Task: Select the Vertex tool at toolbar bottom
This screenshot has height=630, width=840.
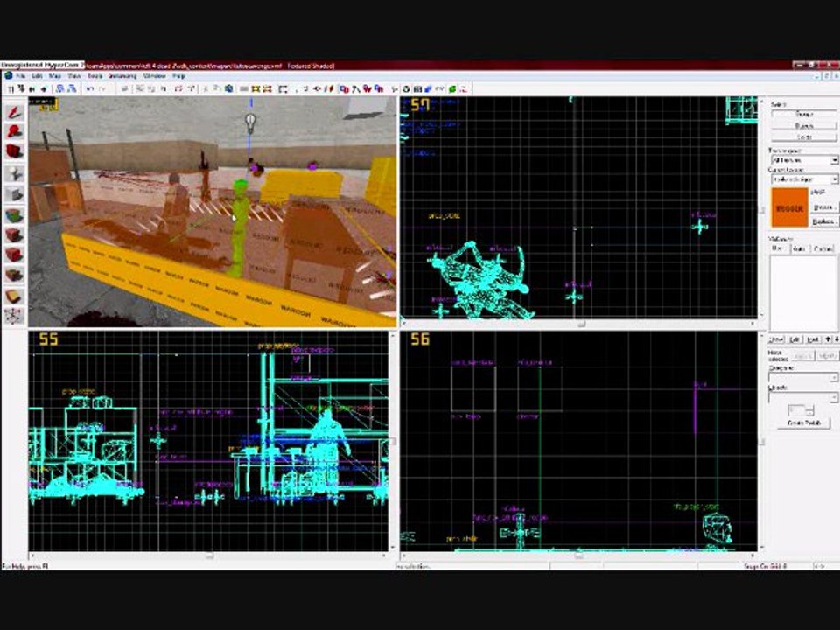Action: pyautogui.click(x=14, y=316)
